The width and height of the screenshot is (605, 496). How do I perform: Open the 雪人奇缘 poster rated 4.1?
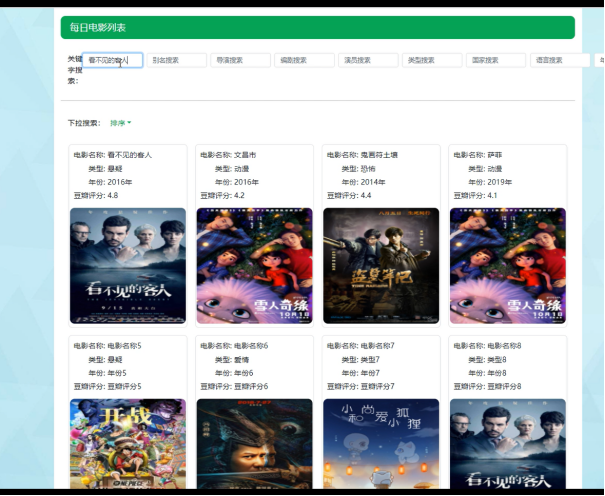(507, 266)
